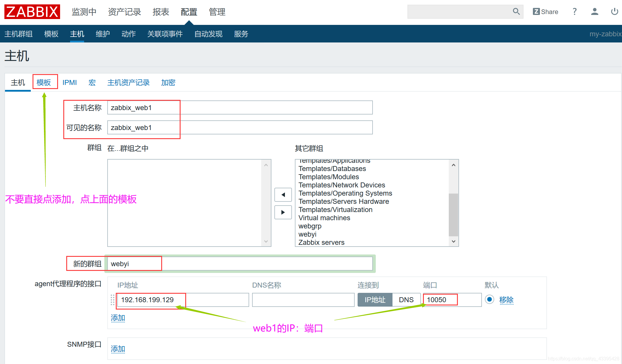Go to 自动发现 submenu

click(x=208, y=34)
